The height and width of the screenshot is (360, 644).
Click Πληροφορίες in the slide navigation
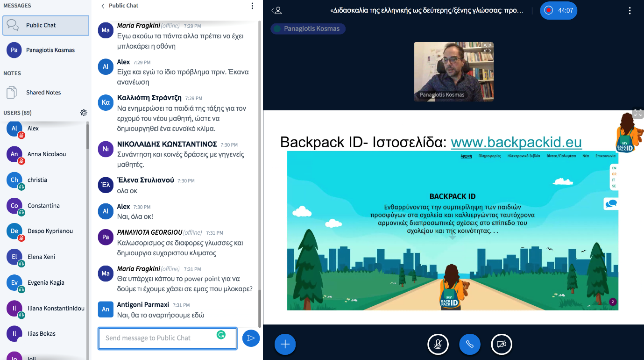(x=490, y=156)
